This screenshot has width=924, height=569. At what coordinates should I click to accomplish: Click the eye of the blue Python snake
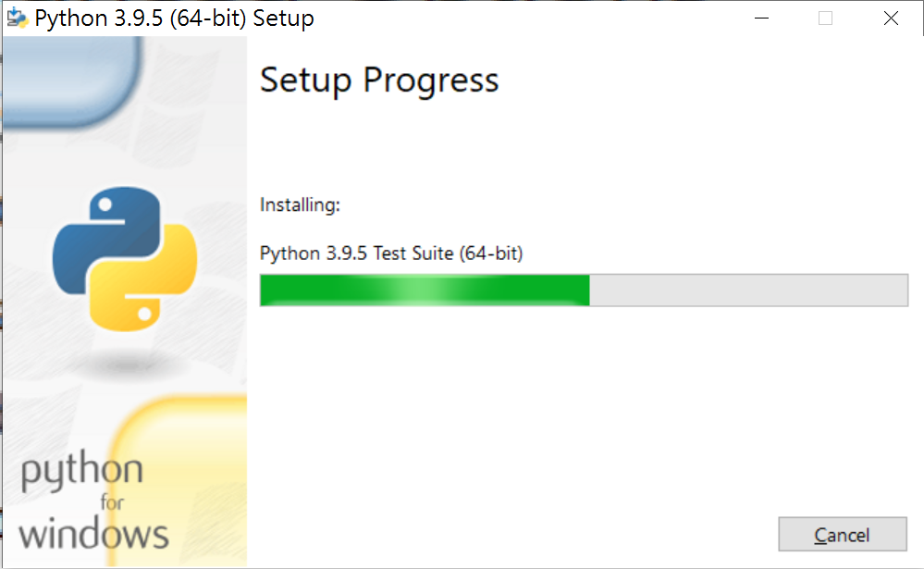105,204
